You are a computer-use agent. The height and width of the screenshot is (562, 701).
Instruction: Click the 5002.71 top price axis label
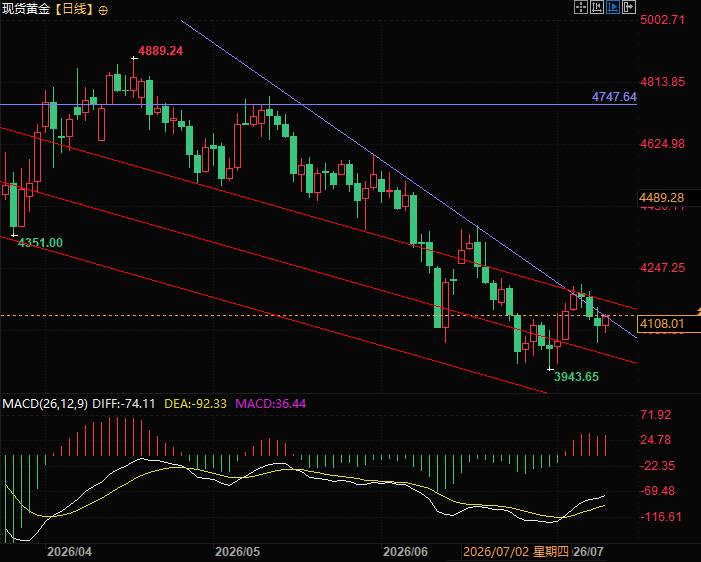coord(663,20)
